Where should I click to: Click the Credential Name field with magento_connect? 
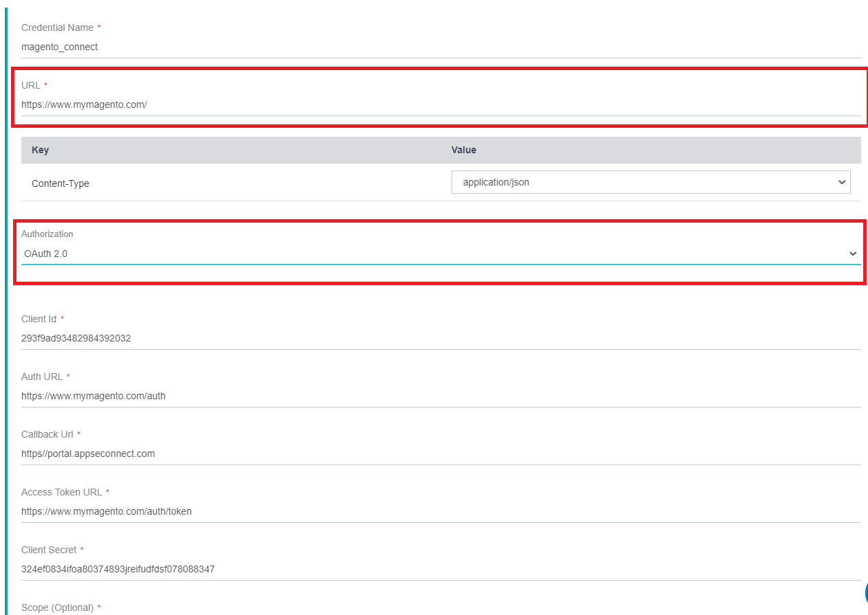pyautogui.click(x=441, y=47)
